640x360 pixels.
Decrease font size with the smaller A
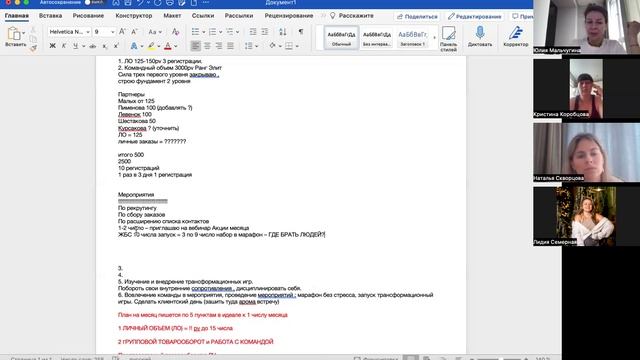click(134, 31)
